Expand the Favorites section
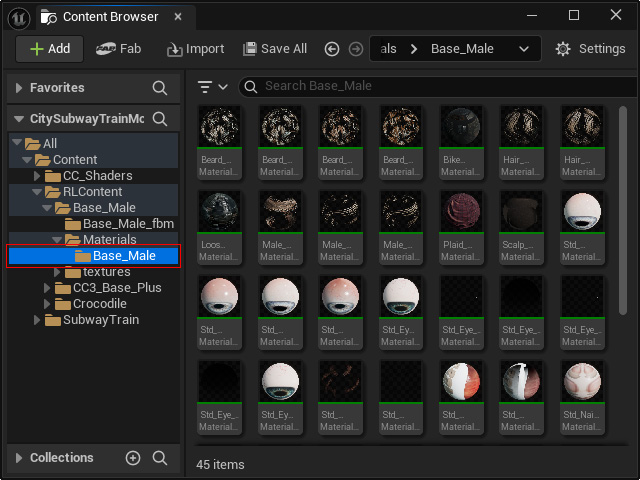 coord(19,88)
